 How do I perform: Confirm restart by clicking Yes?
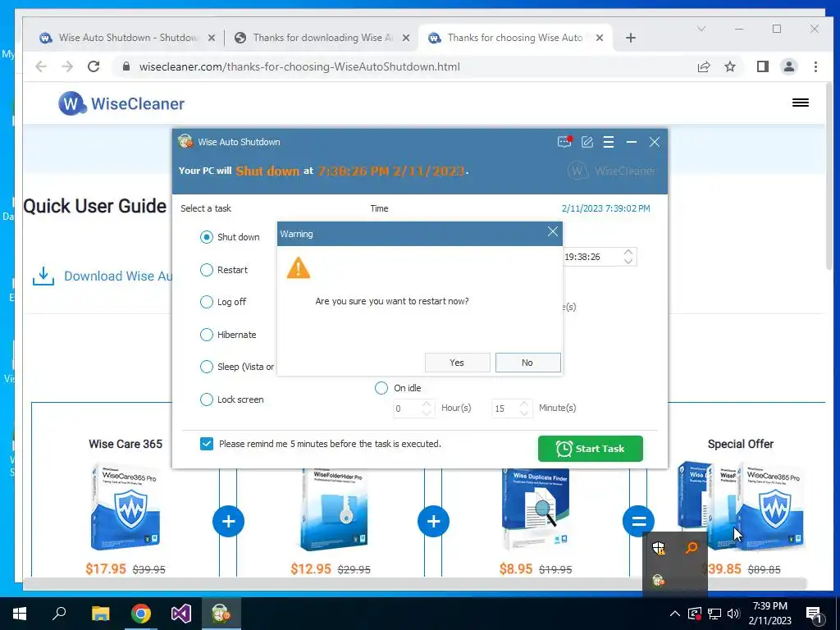tap(457, 363)
